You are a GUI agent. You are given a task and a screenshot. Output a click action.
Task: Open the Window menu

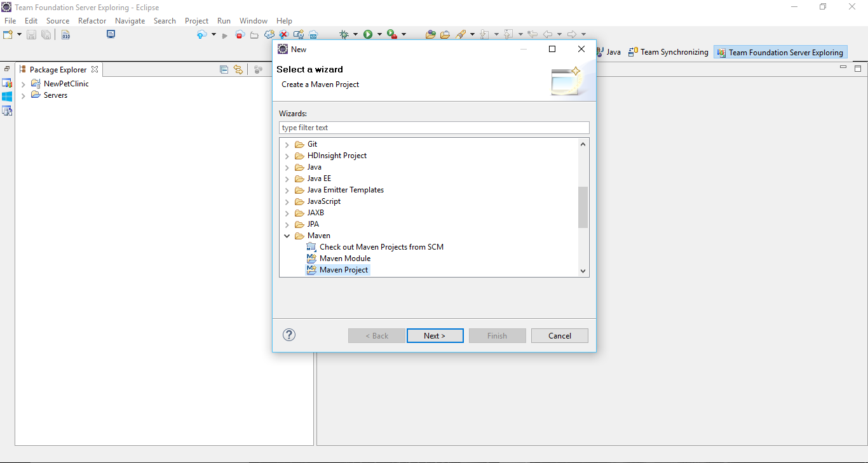click(x=254, y=20)
